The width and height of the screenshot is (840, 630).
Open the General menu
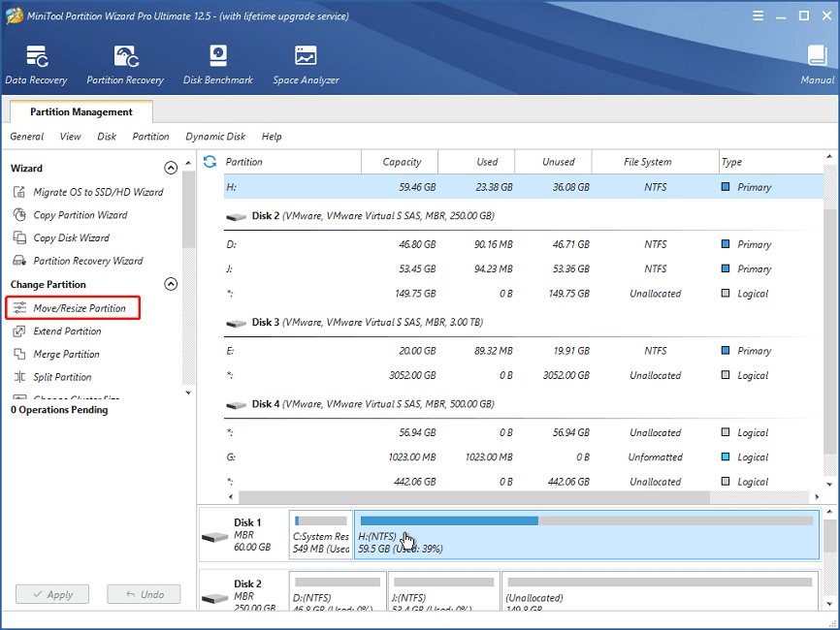27,137
